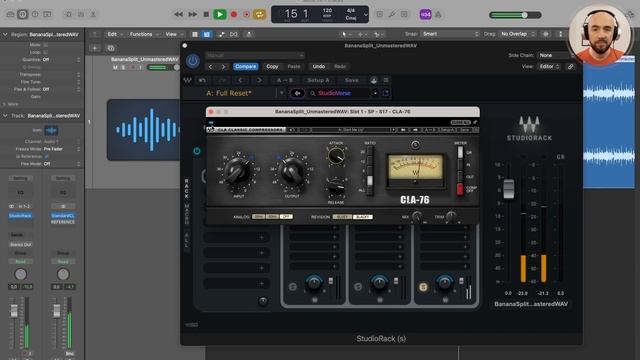
Task: Click the CLA-76 Output knob
Action: tap(291, 171)
